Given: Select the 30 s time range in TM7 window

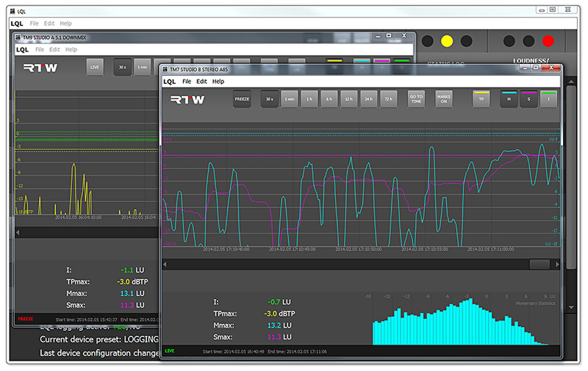Looking at the screenshot, I should click(x=270, y=98).
